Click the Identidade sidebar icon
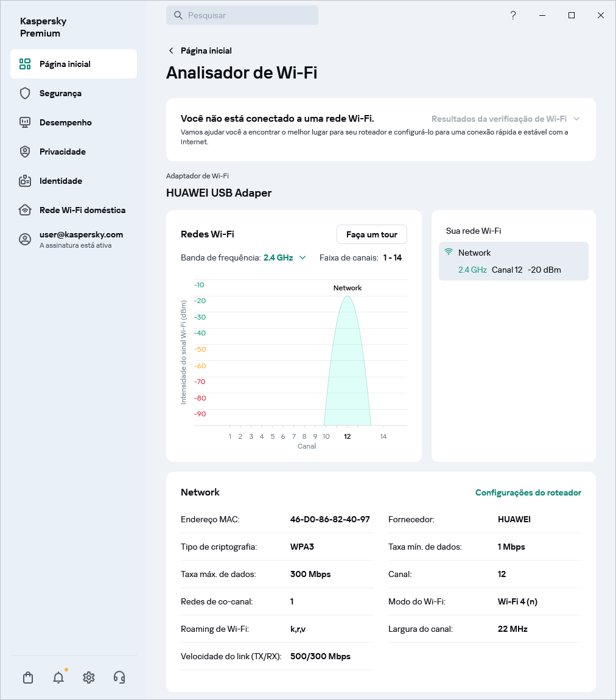Viewport: 616px width, 700px height. 24,181
